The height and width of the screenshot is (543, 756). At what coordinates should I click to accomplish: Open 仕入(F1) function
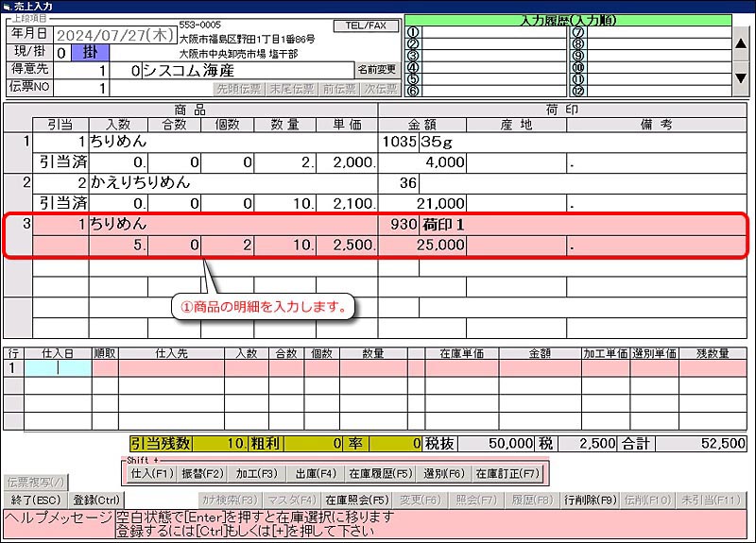pos(152,473)
